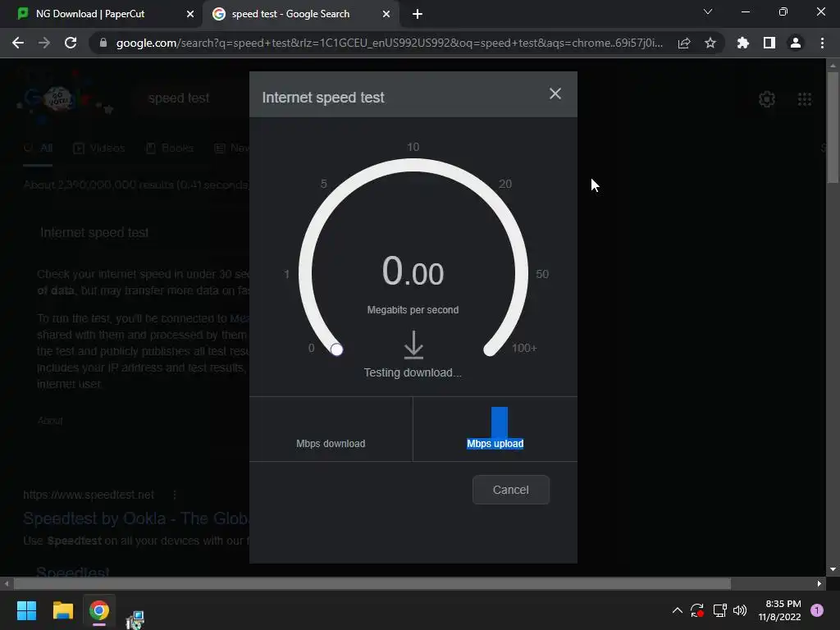Click the speed gauge needle knob

(x=336, y=349)
